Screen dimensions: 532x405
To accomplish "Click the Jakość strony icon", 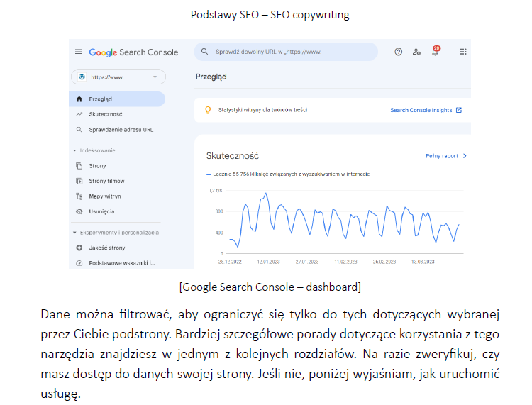I will (x=79, y=248).
